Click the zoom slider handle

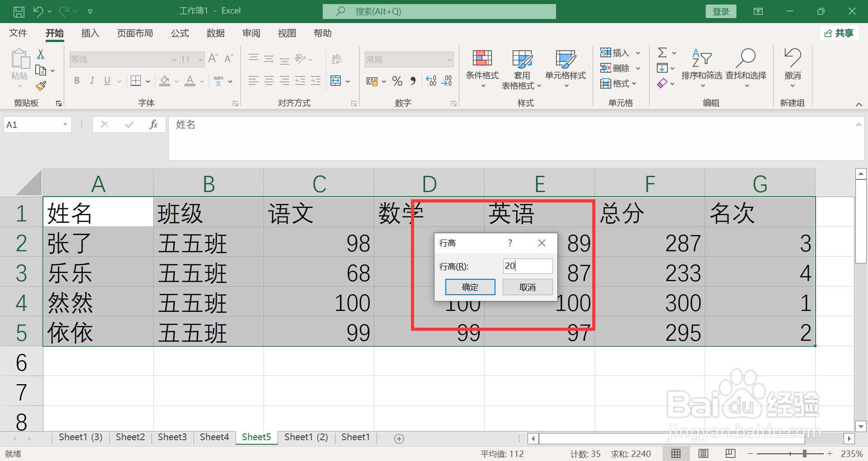[x=805, y=453]
